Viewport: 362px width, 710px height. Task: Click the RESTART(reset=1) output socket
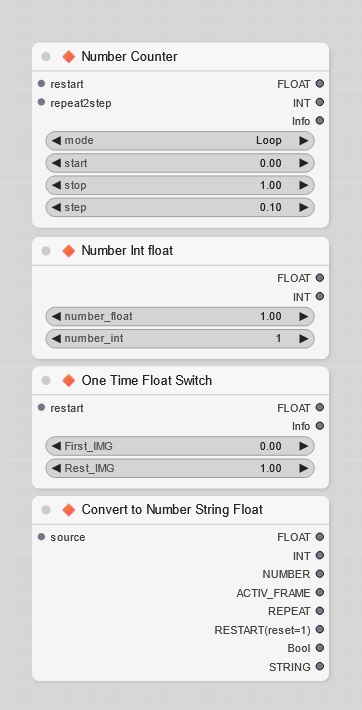click(x=320, y=629)
